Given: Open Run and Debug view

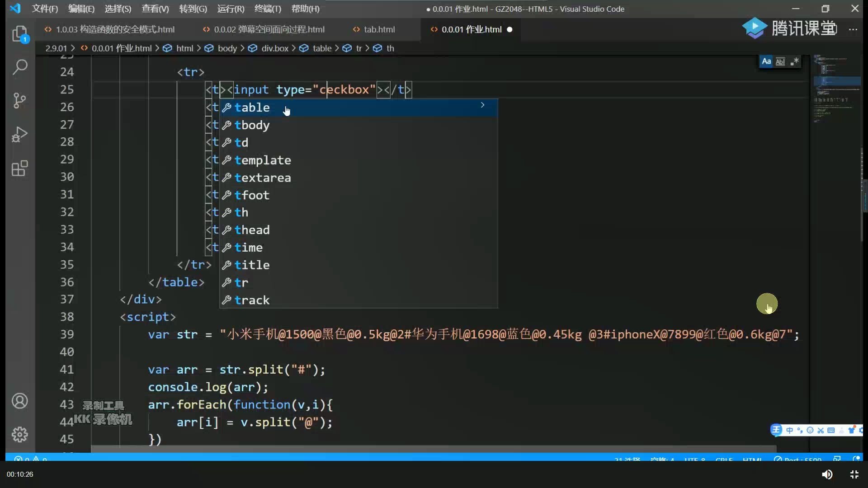Looking at the screenshot, I should click(x=19, y=134).
